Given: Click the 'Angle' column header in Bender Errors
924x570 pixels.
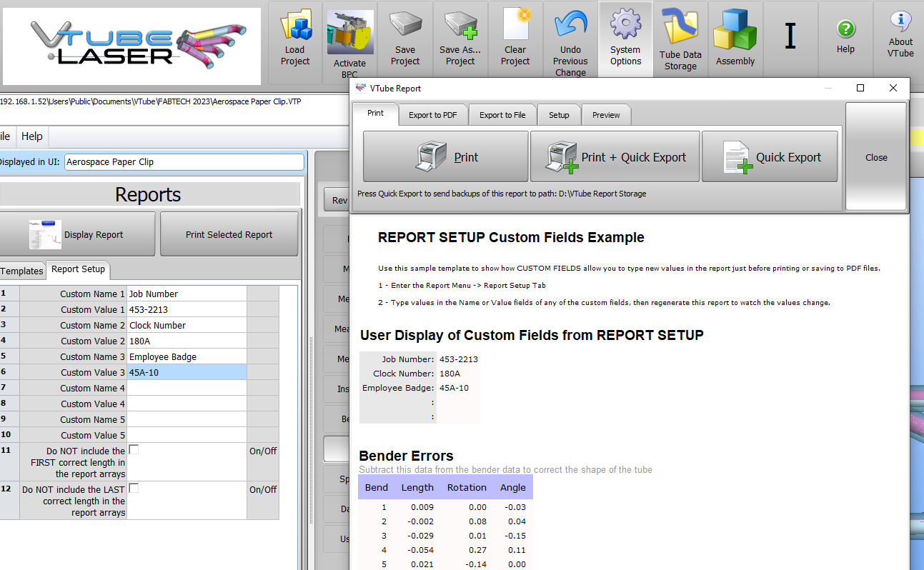Looking at the screenshot, I should click(x=512, y=488).
